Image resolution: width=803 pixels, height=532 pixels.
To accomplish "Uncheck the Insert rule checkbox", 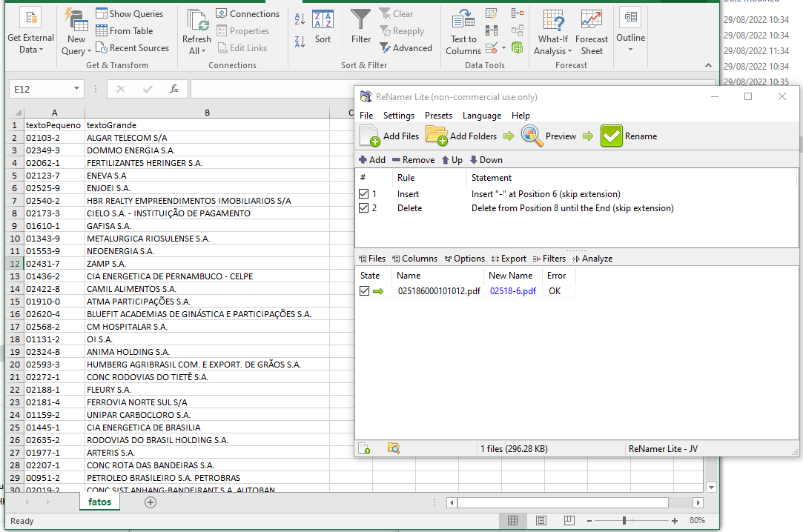I will pos(363,193).
